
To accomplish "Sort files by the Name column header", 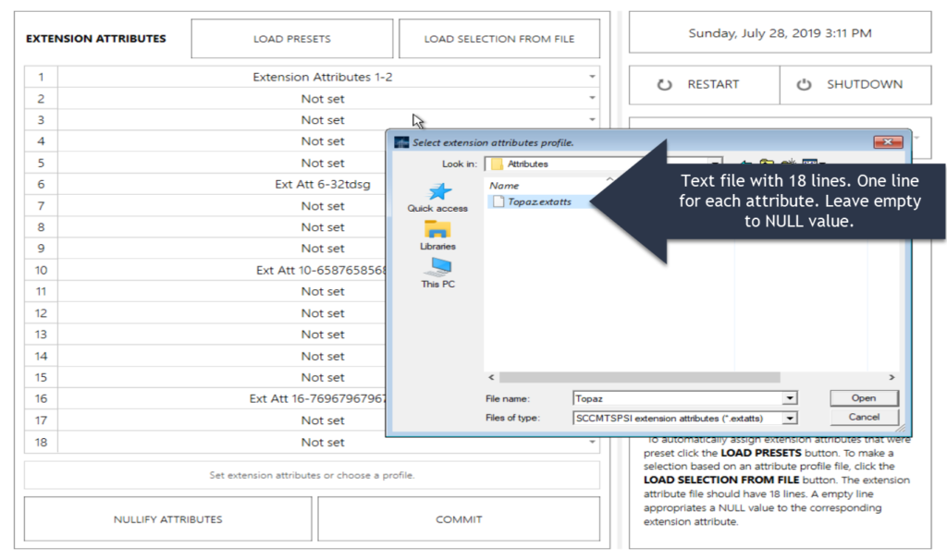I will coord(505,186).
